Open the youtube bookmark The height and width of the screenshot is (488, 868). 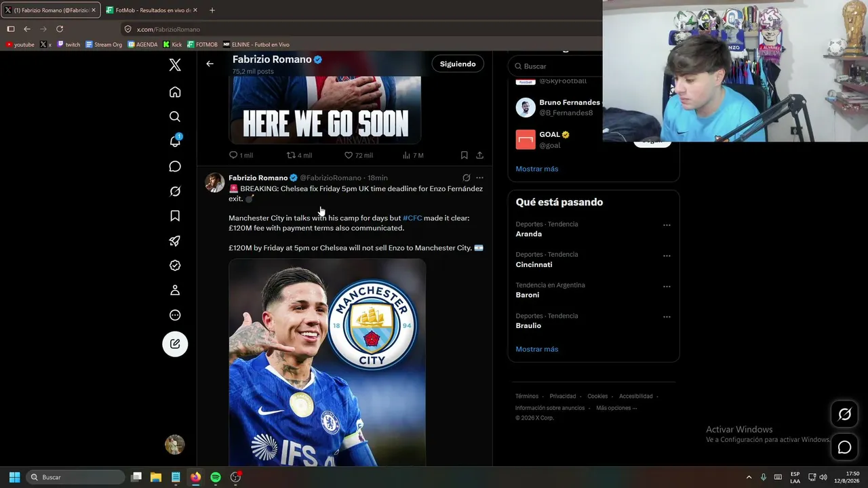(20, 45)
